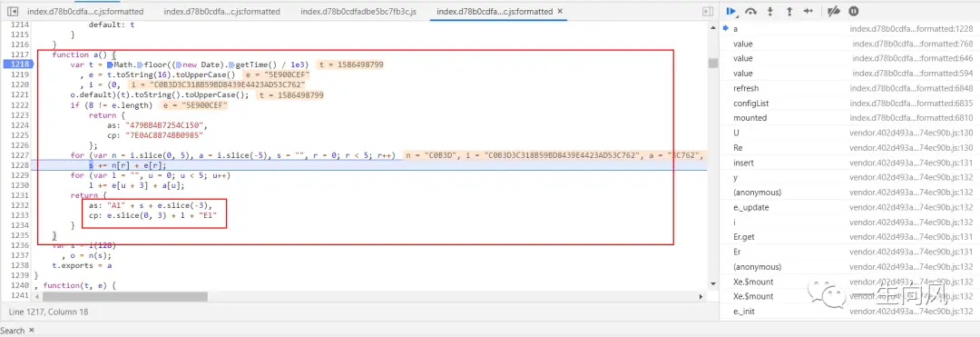Open source link formatted:6810
Screen dimensions: 980x337
(x=911, y=117)
